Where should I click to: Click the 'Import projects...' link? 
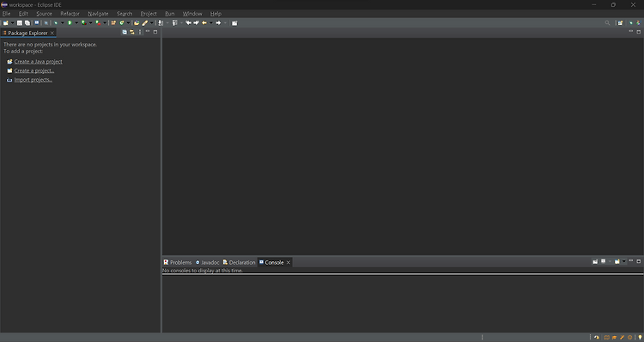click(x=33, y=80)
